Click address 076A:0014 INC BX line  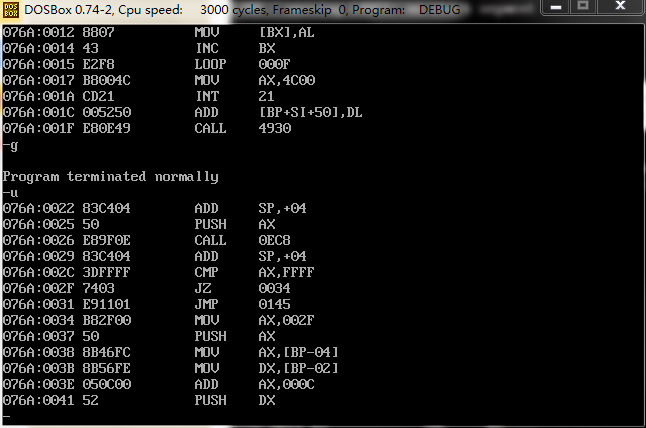pyautogui.click(x=139, y=48)
